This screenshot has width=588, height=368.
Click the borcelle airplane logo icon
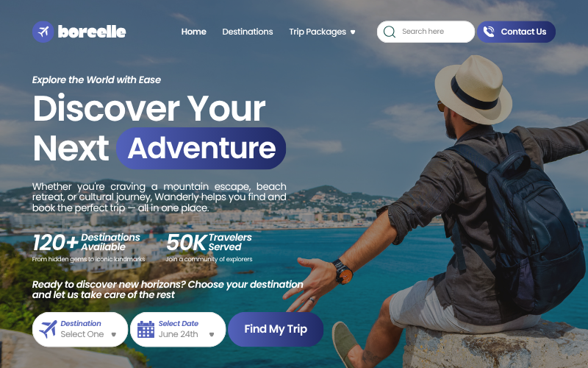(x=43, y=32)
